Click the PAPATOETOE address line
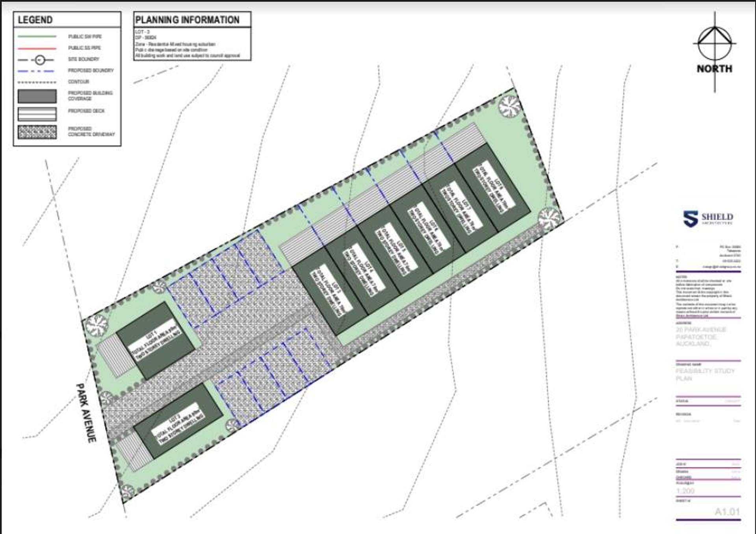The width and height of the screenshot is (756, 534). pos(696,337)
